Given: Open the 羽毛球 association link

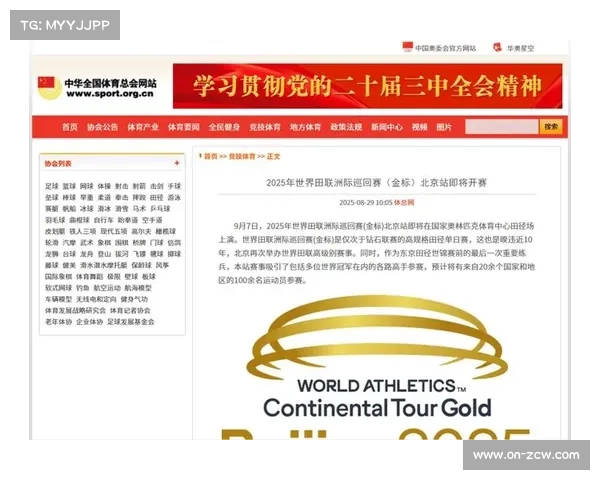Looking at the screenshot, I should [x=55, y=220].
